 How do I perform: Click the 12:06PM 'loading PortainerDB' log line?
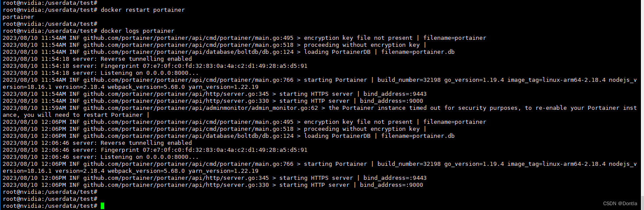229,136
